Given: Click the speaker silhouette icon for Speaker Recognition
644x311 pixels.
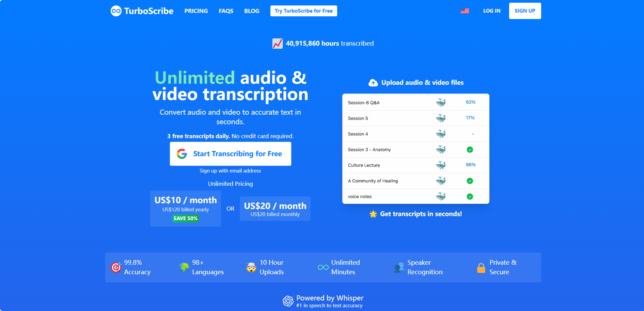Looking at the screenshot, I should click(x=399, y=267).
